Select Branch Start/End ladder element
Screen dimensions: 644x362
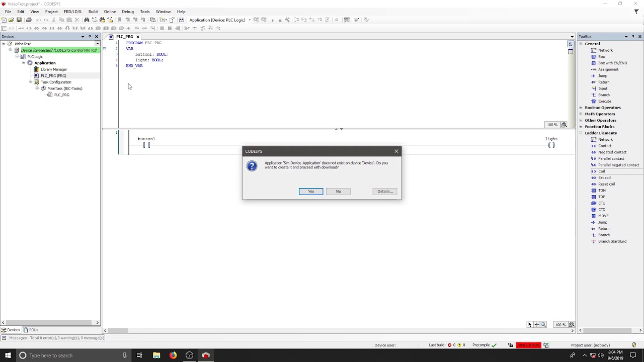coord(612,241)
